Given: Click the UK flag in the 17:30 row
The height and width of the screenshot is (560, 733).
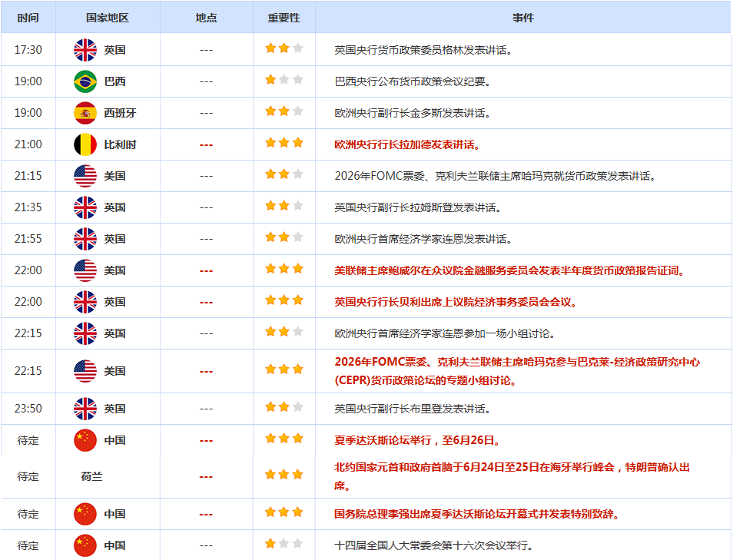Looking at the screenshot, I should pyautogui.click(x=85, y=50).
